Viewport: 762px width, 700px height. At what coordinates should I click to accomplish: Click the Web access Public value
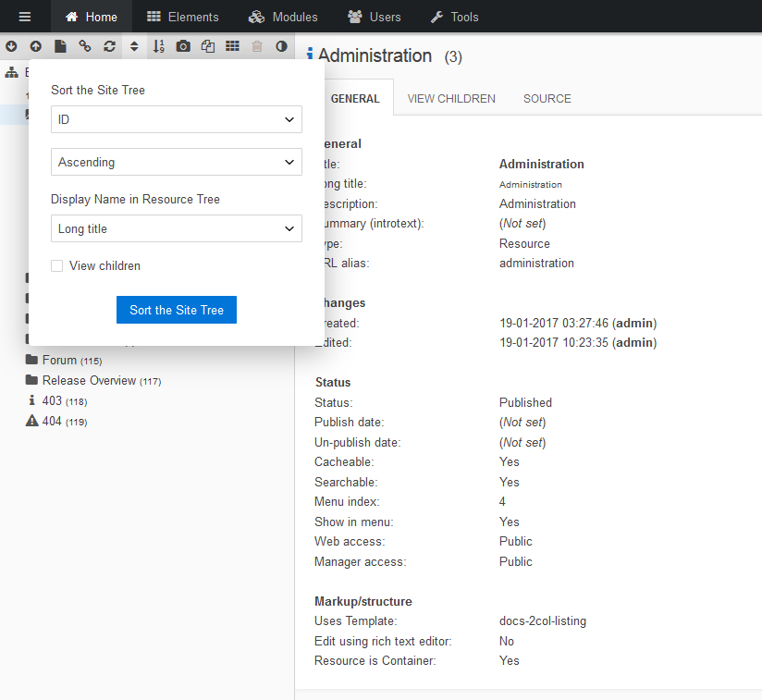[x=516, y=541]
